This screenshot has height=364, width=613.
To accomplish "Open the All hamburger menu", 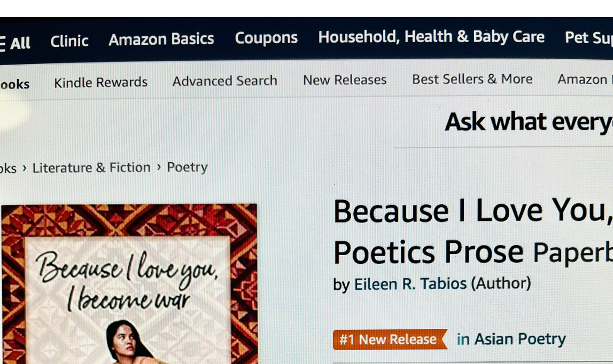I will coord(15,43).
